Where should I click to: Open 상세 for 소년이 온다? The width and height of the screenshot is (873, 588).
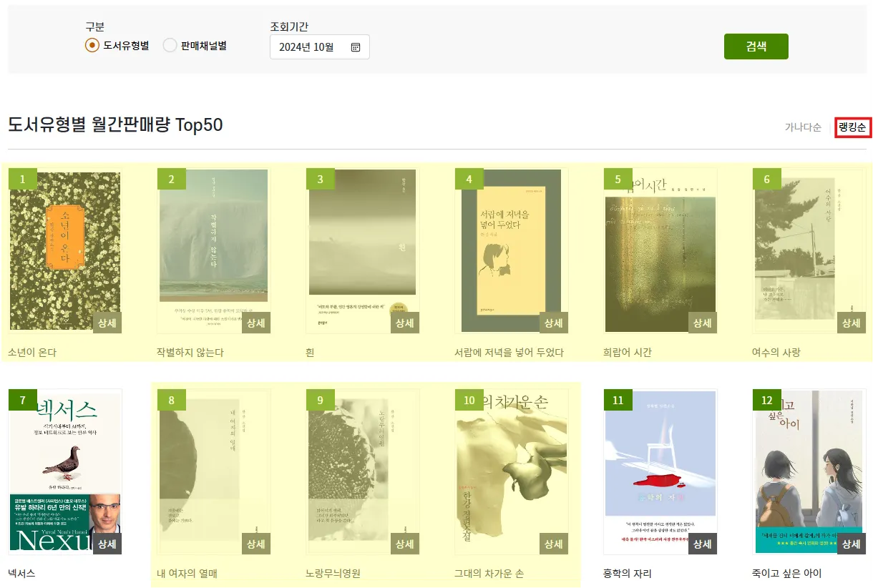pos(107,323)
